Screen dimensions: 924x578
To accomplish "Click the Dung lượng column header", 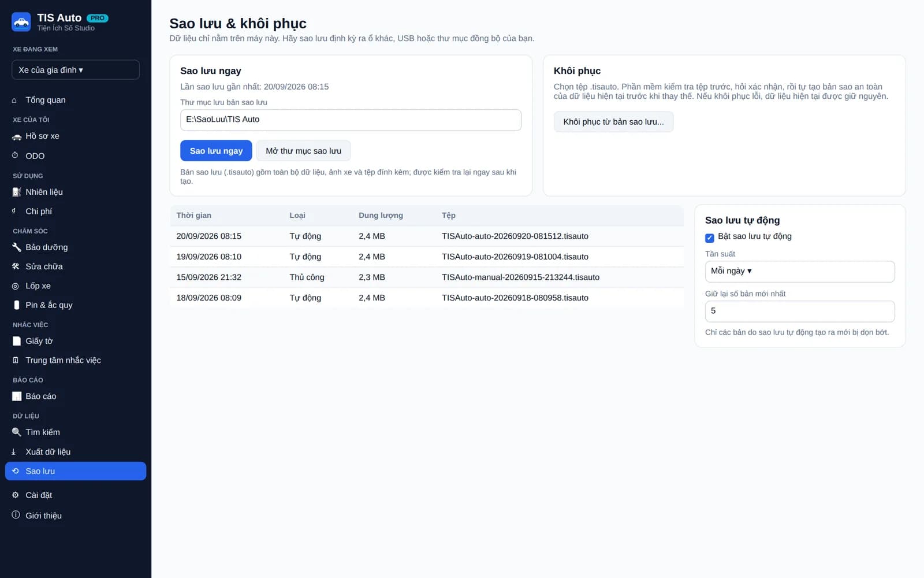I will (381, 215).
